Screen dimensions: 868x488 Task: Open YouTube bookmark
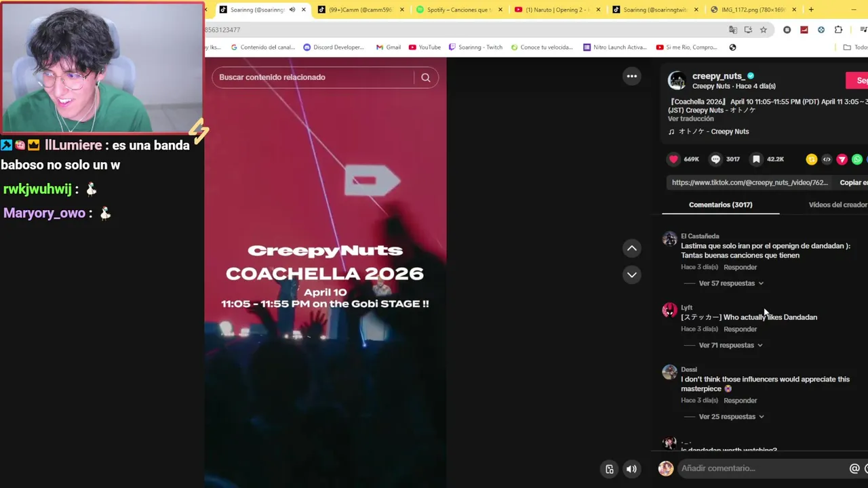coord(425,47)
